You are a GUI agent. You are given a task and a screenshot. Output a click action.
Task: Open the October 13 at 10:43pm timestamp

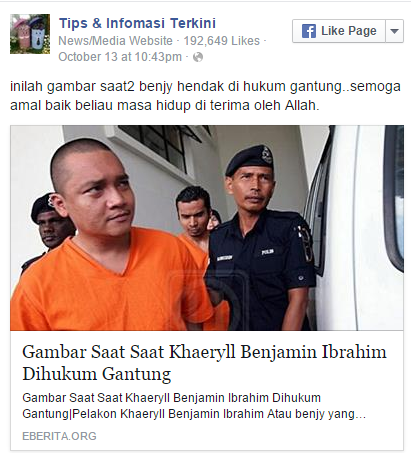[120, 57]
